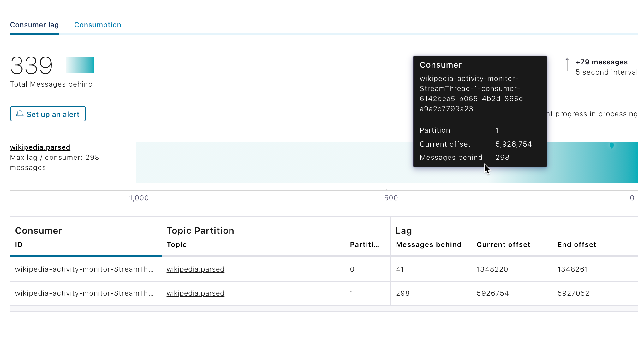Click tooltip Current offset value 5,926,754

[x=514, y=144]
